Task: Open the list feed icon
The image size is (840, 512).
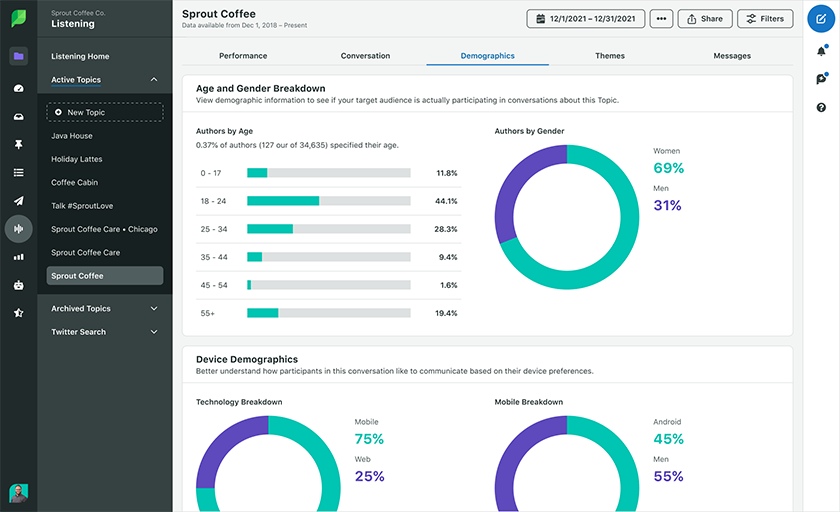Action: 19,172
